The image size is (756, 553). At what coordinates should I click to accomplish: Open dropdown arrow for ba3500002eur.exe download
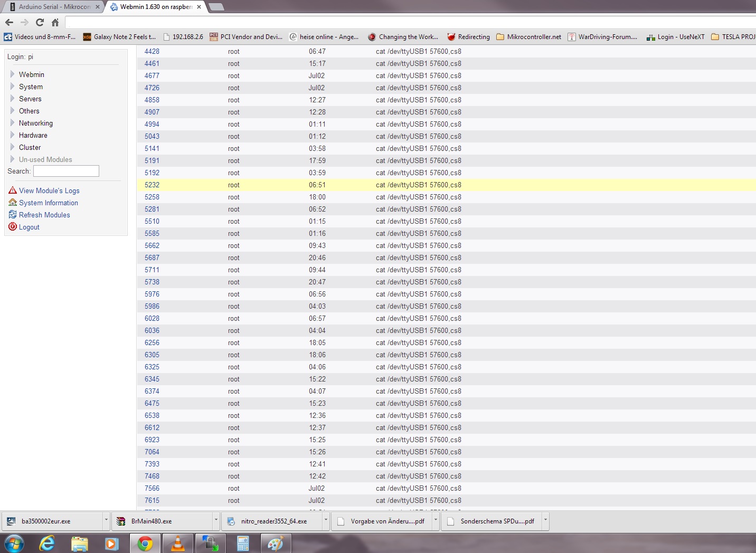pyautogui.click(x=106, y=521)
